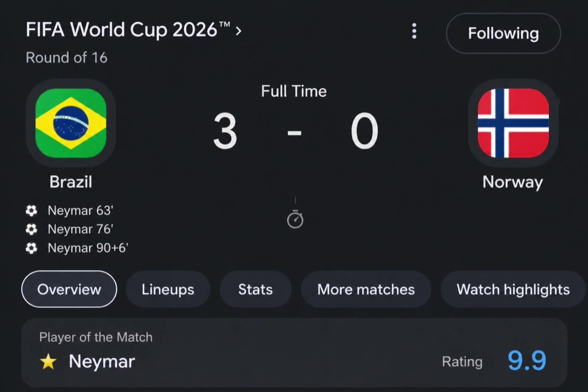
Task: Click the Norway flag icon
Action: tap(513, 123)
